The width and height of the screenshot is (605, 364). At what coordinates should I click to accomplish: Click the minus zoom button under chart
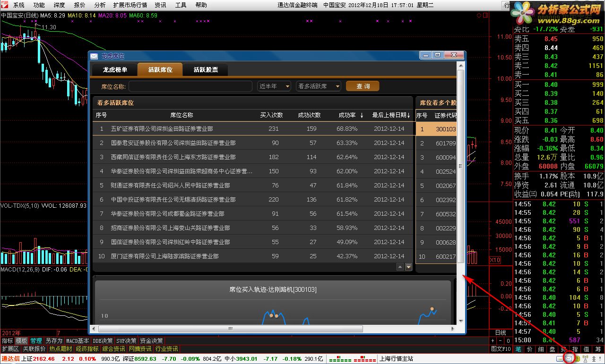point(500,340)
